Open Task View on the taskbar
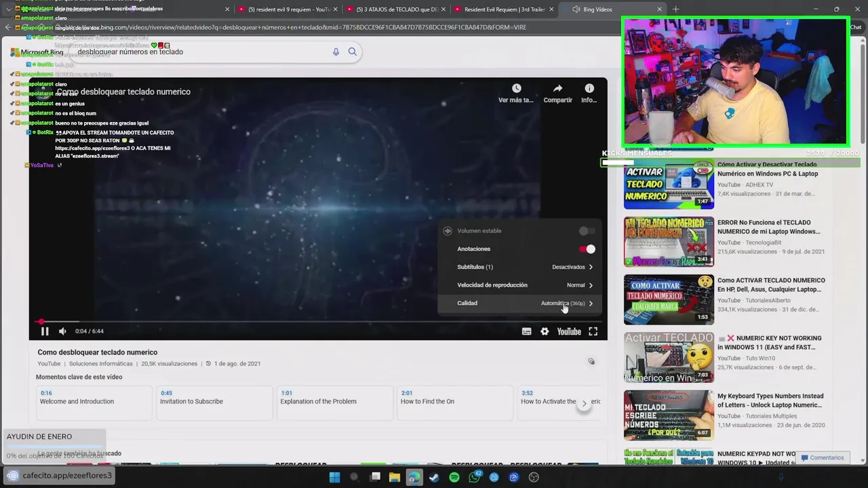 point(374,477)
